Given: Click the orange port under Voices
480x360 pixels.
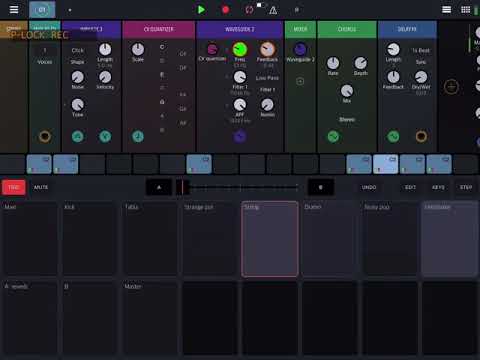Looking at the screenshot, I should (45, 136).
